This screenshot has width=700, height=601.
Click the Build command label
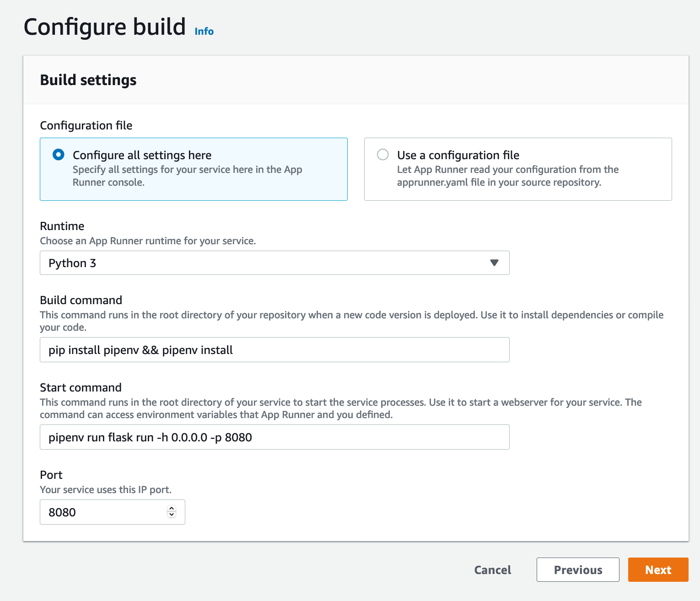click(81, 300)
